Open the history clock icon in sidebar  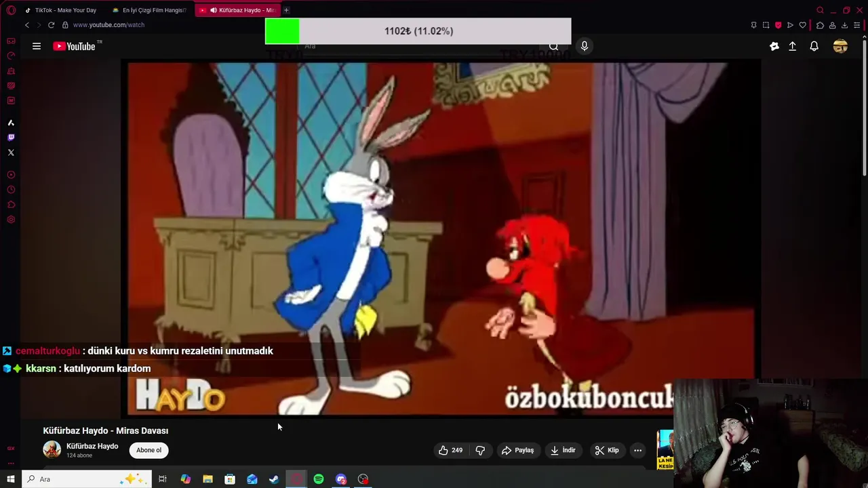(11, 190)
